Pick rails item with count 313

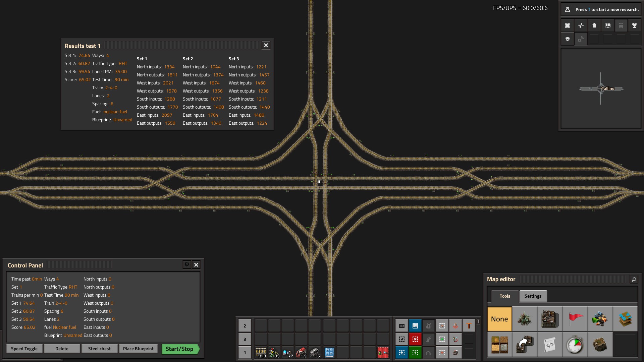coord(261,352)
